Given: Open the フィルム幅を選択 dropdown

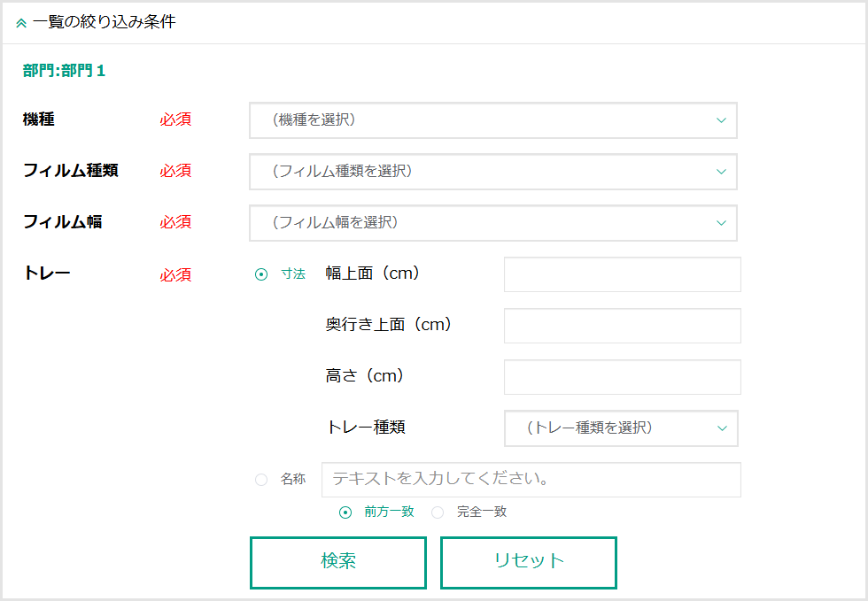Looking at the screenshot, I should point(492,223).
